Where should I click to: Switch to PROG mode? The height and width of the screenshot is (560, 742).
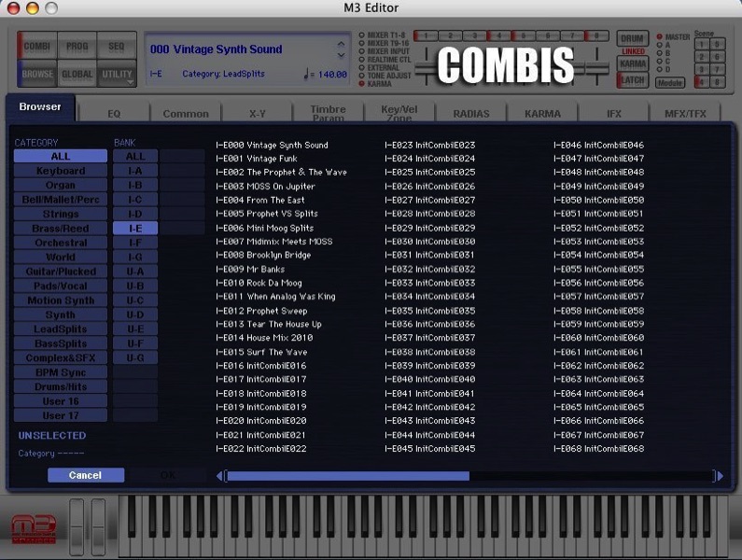coord(77,46)
